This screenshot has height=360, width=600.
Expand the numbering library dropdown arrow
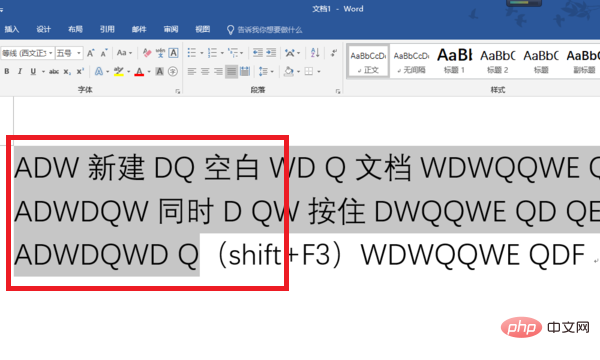(x=222, y=53)
